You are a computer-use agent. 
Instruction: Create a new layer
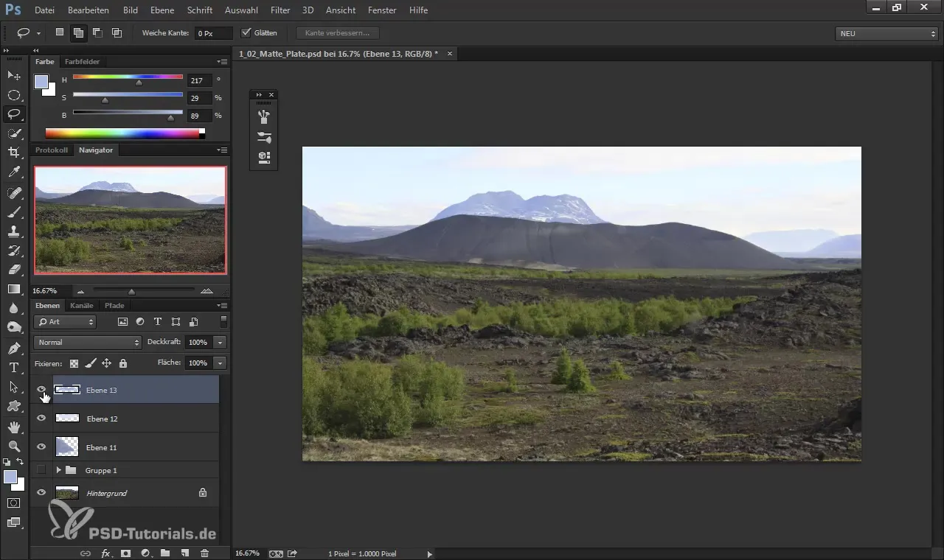click(x=184, y=553)
